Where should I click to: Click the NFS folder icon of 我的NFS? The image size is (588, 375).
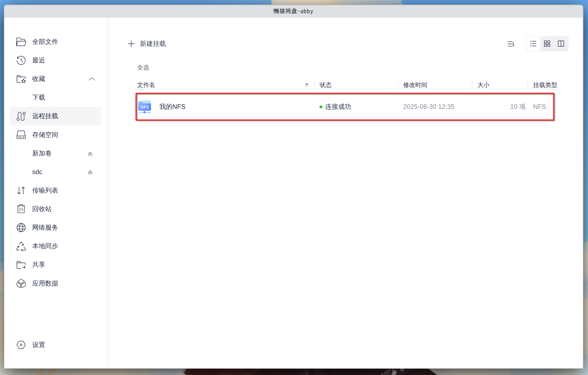click(x=144, y=107)
